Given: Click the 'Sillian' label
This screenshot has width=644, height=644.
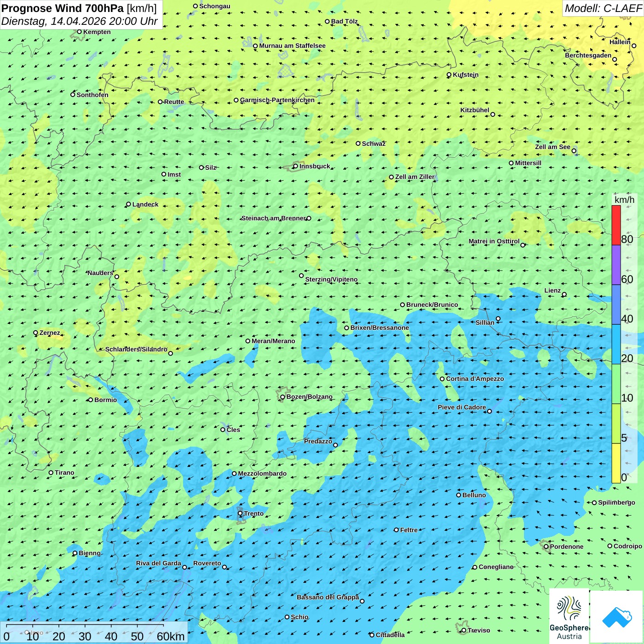Looking at the screenshot, I should pyautogui.click(x=485, y=322).
